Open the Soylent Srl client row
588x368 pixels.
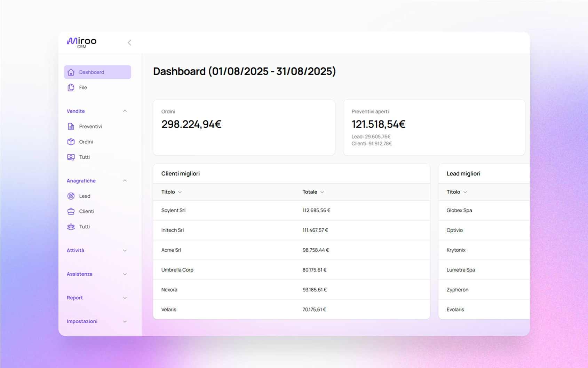pos(173,210)
